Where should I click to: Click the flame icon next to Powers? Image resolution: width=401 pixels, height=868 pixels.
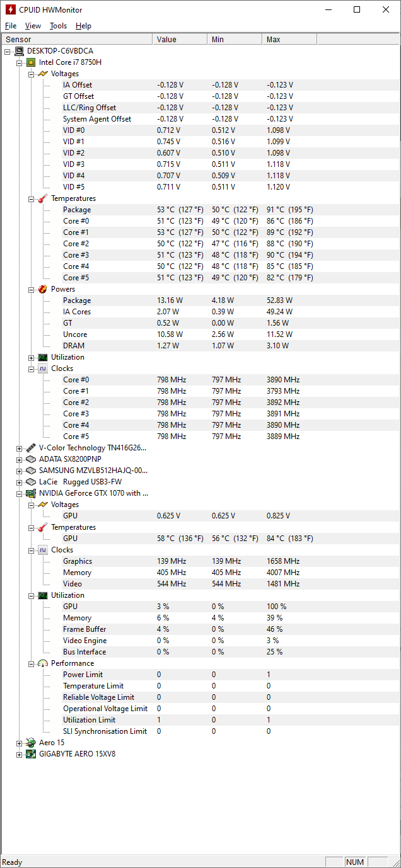[43, 289]
